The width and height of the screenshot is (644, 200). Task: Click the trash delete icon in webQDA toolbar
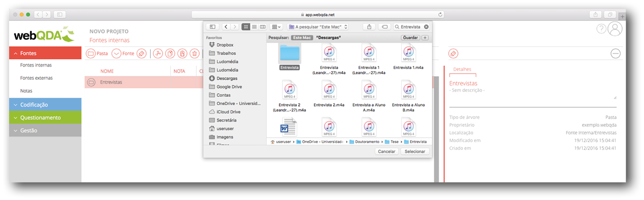(x=195, y=53)
